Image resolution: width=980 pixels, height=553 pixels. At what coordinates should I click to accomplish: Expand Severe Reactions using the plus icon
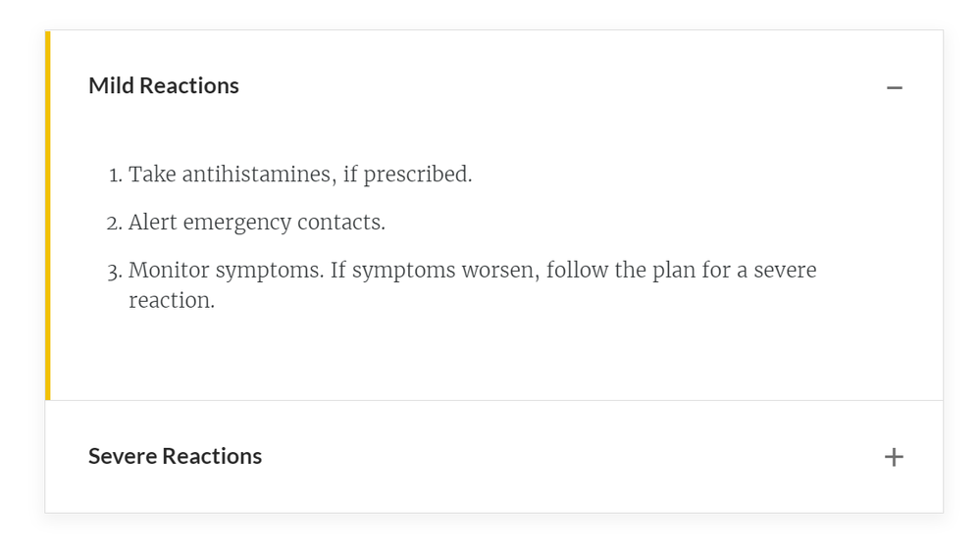pos(894,457)
